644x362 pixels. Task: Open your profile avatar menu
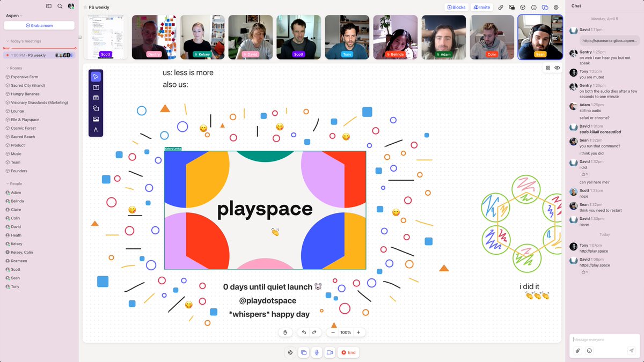coord(71,6)
